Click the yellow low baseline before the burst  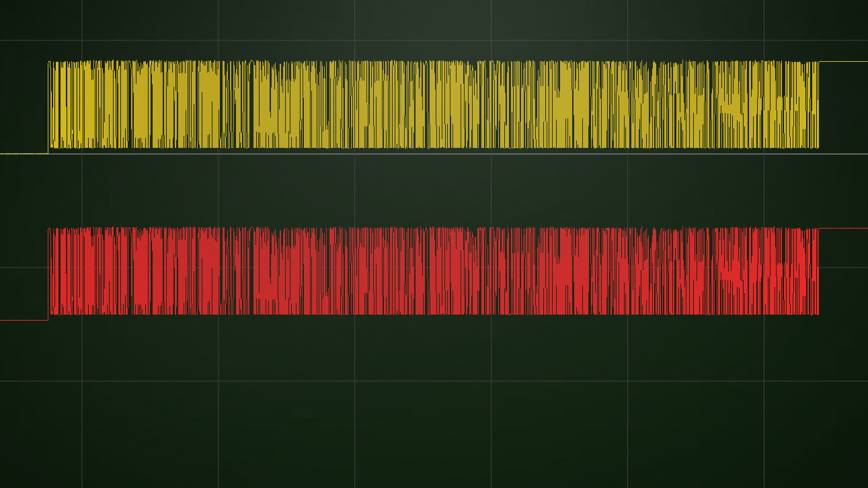tap(24, 154)
